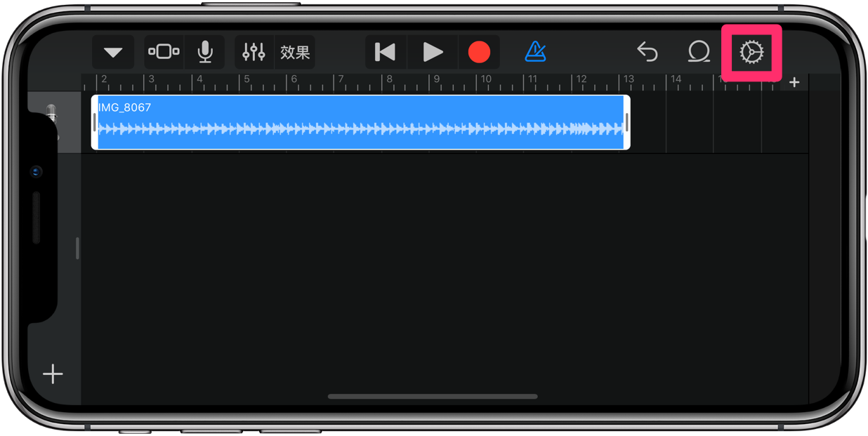Add a new track with the plus button

tap(53, 374)
